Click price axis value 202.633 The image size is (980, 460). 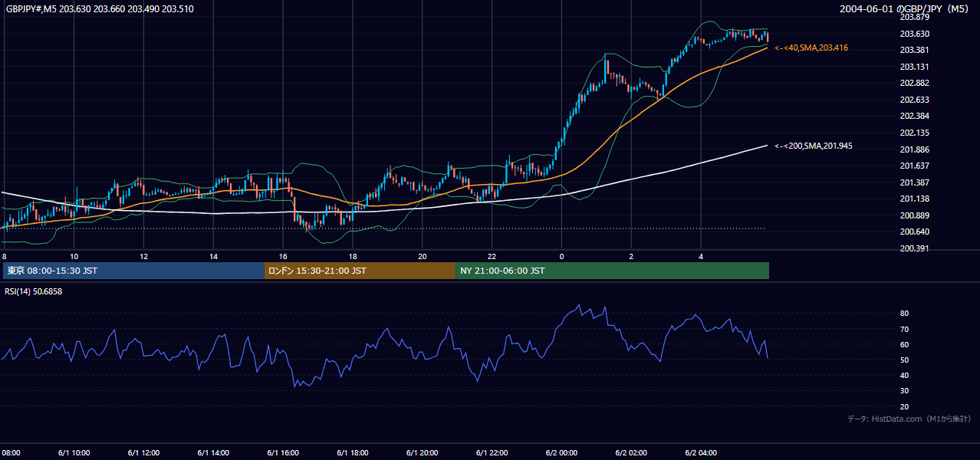(914, 100)
